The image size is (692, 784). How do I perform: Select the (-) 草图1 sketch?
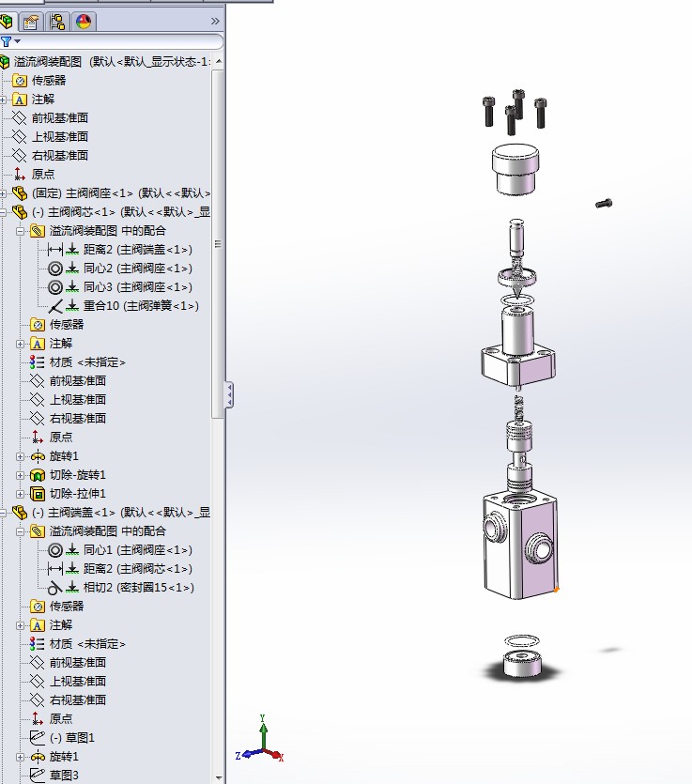[x=62, y=737]
